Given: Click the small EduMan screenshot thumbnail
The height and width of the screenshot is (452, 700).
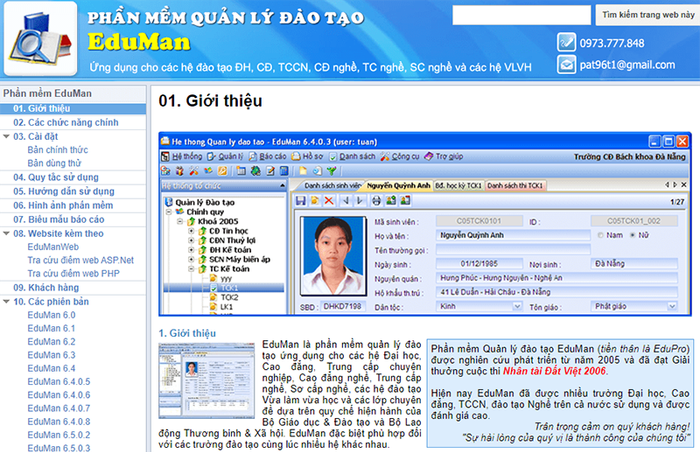Looking at the screenshot, I should 207,381.
